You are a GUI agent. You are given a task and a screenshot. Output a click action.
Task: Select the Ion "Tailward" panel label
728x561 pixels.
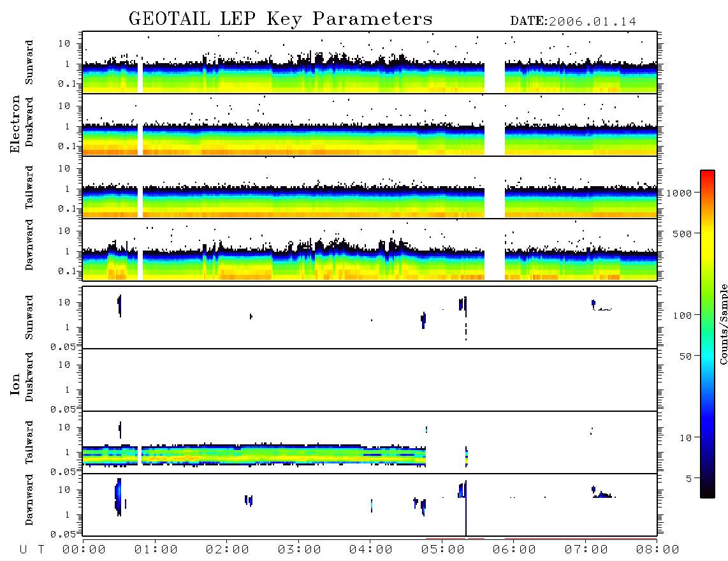click(x=29, y=442)
